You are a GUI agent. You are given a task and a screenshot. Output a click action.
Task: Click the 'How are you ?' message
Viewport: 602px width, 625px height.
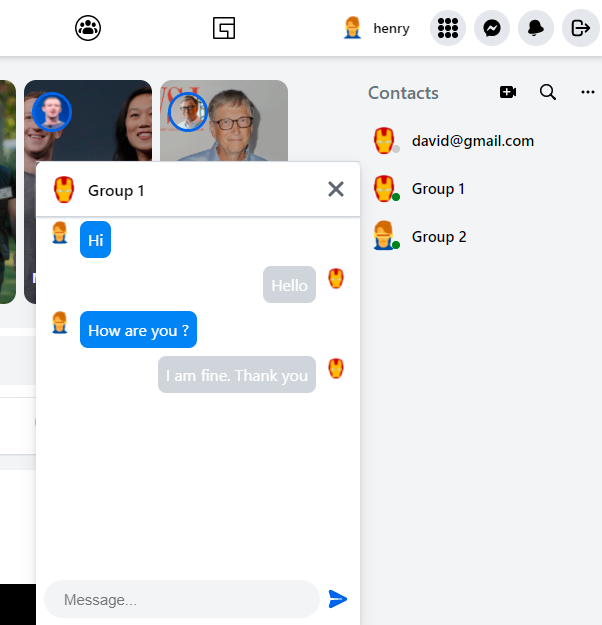pos(138,330)
